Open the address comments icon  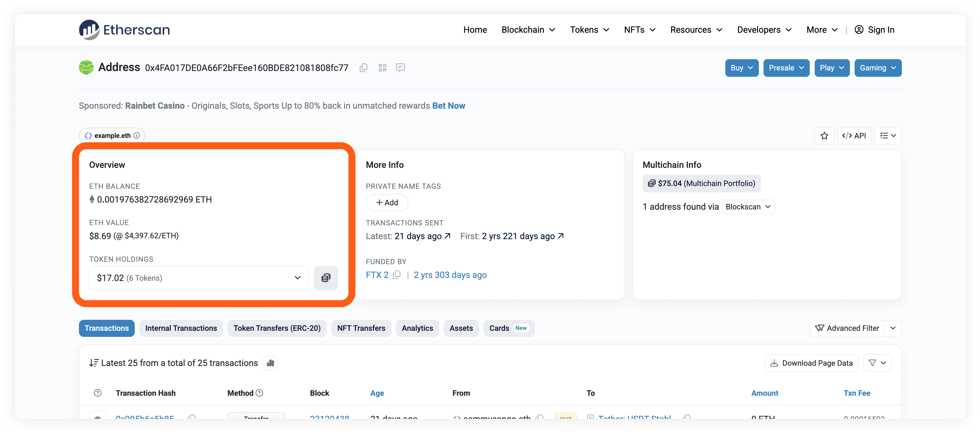point(400,68)
